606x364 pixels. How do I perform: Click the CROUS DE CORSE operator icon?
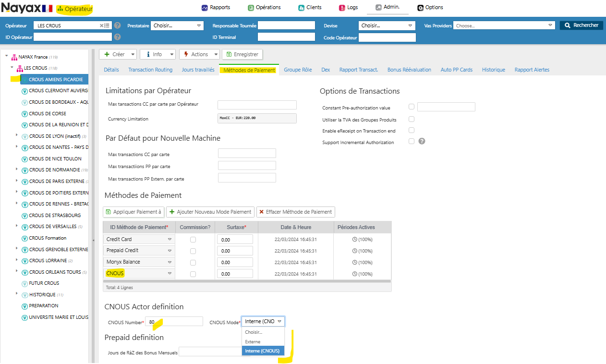24,114
